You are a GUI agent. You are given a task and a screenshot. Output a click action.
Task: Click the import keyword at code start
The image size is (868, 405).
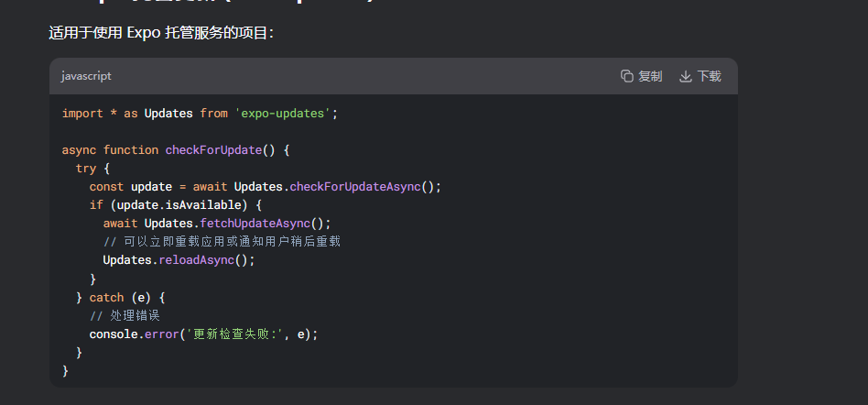point(82,114)
